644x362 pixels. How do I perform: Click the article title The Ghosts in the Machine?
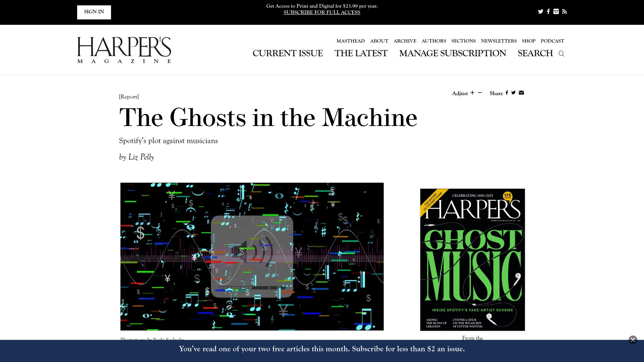click(x=268, y=117)
